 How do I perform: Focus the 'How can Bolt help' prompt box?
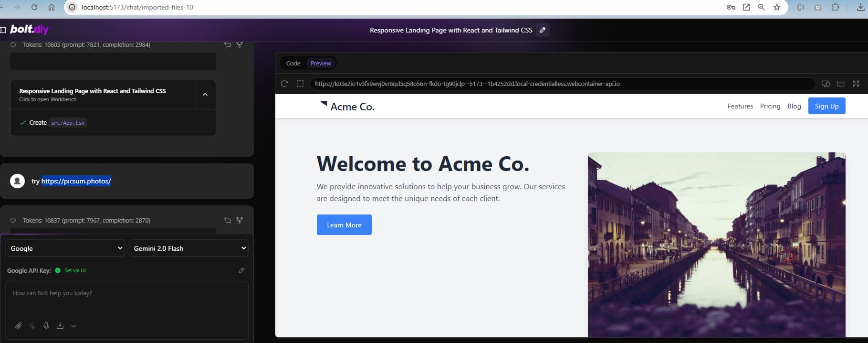(127, 300)
